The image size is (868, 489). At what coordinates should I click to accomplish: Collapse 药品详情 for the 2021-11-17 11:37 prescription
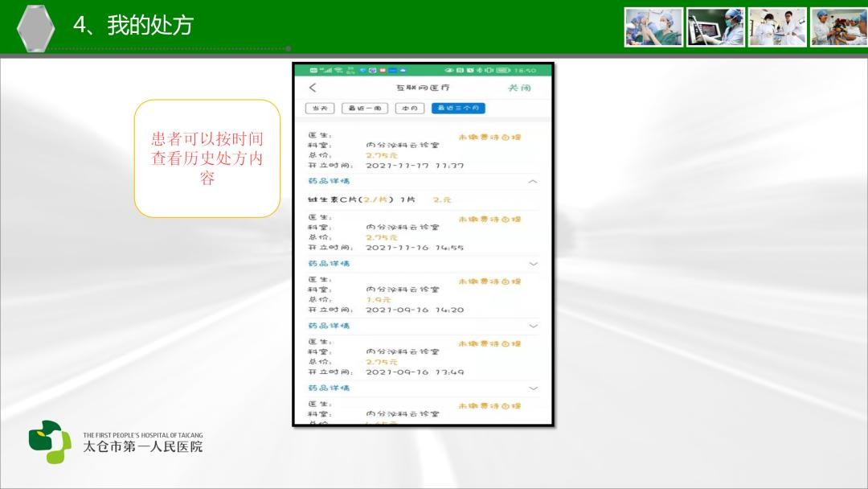[x=533, y=182]
